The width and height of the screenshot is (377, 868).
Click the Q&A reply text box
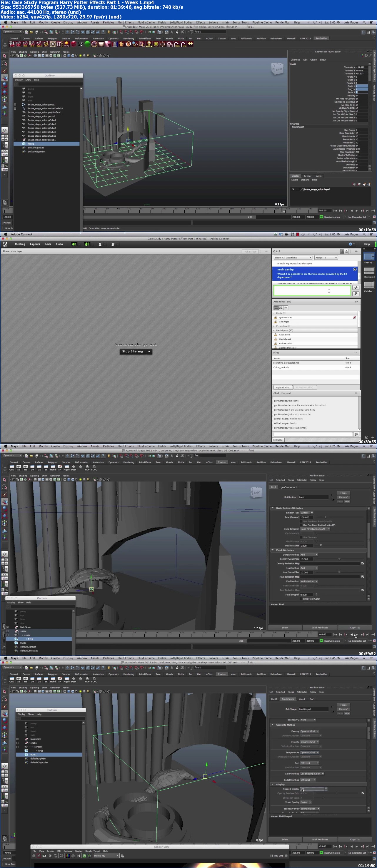click(312, 290)
